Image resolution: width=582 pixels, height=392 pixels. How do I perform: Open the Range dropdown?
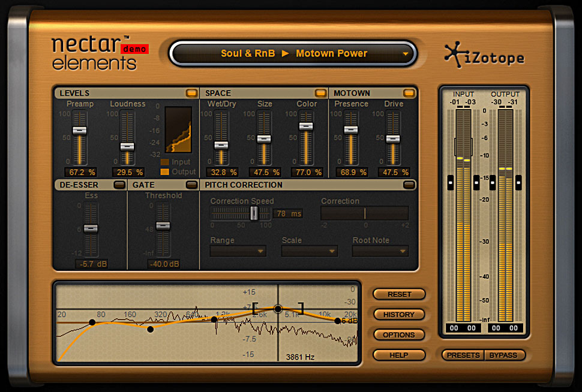(238, 251)
